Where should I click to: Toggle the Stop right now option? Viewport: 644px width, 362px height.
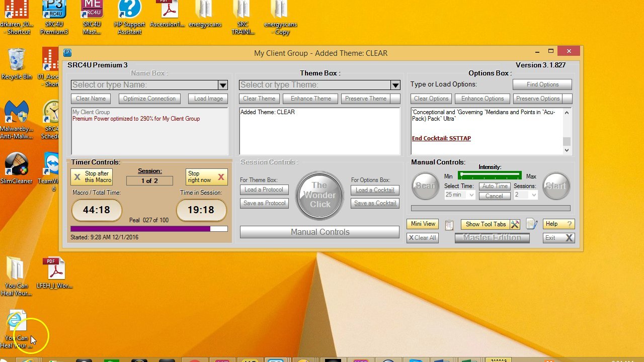(x=206, y=177)
